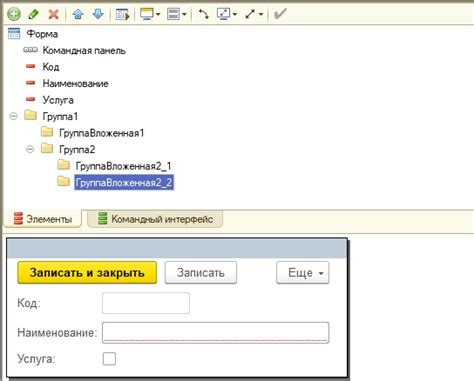This screenshot has height=381, width=474.
Task: Click the form layout panel icon
Action: coord(173,14)
